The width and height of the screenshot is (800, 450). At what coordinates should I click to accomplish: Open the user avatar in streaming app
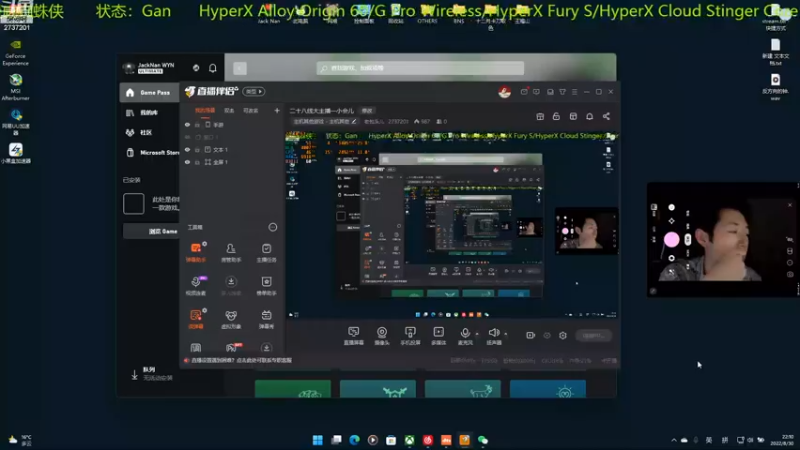505,92
